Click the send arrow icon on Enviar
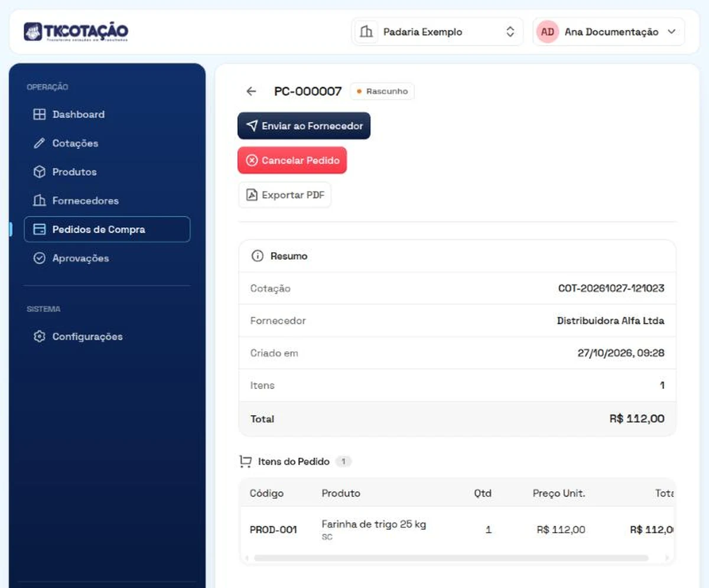The height and width of the screenshot is (588, 709). click(x=252, y=126)
